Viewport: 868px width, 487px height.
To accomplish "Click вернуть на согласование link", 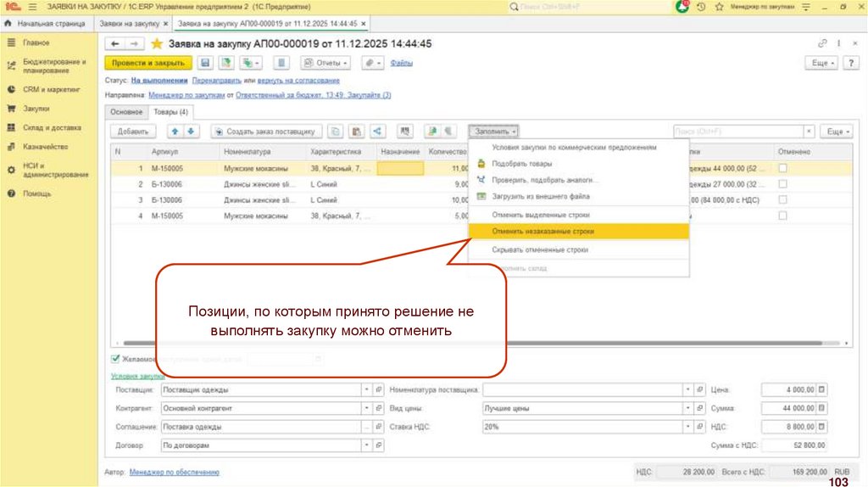I will pos(298,81).
